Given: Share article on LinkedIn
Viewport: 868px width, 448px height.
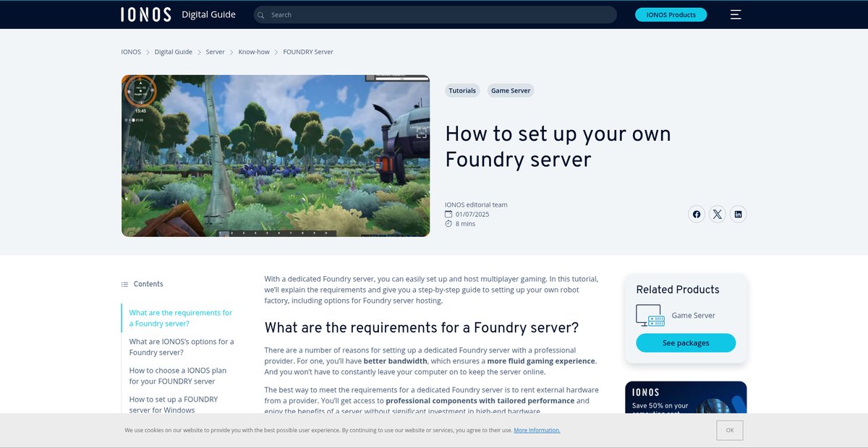Looking at the screenshot, I should (738, 214).
